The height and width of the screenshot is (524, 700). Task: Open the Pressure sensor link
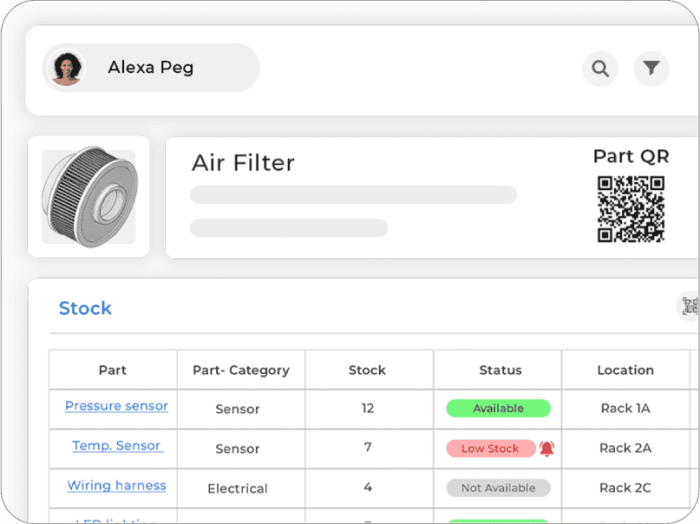(117, 406)
